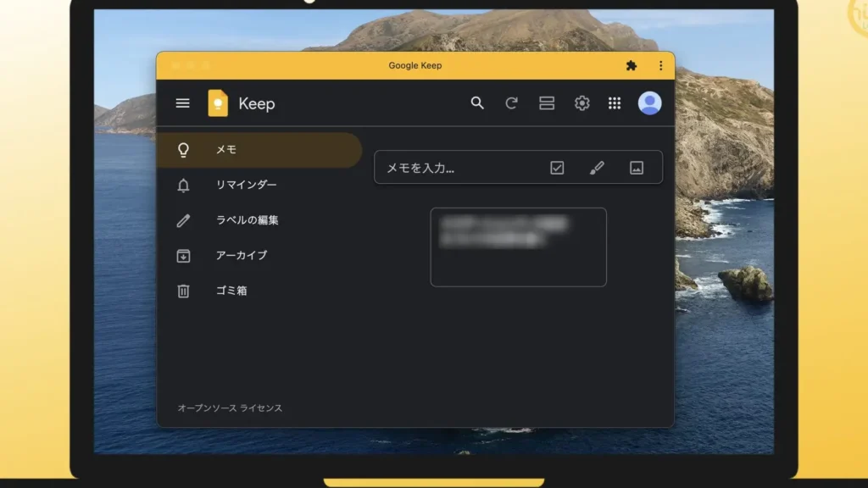Open the search magnifier
This screenshot has width=868, height=488.
click(477, 103)
